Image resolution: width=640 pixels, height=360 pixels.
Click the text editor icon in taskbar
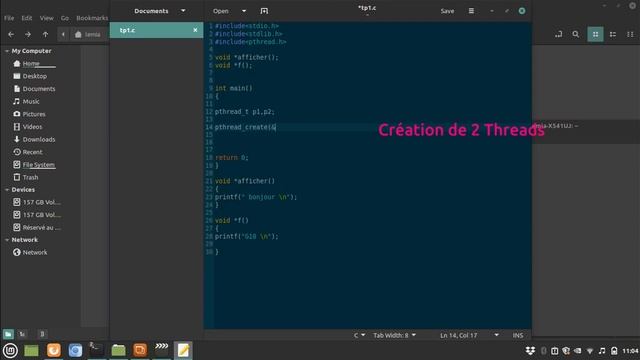click(183, 350)
